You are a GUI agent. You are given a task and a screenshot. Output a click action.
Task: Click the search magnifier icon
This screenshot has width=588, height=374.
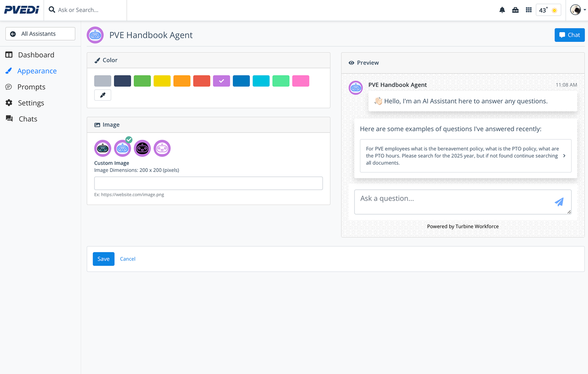pyautogui.click(x=51, y=9)
